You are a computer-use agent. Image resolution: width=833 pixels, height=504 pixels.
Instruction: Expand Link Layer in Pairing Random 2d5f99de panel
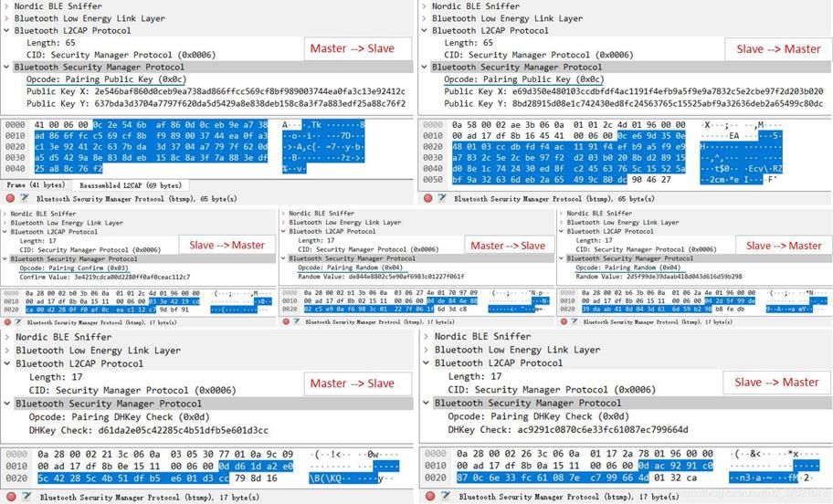(x=562, y=222)
